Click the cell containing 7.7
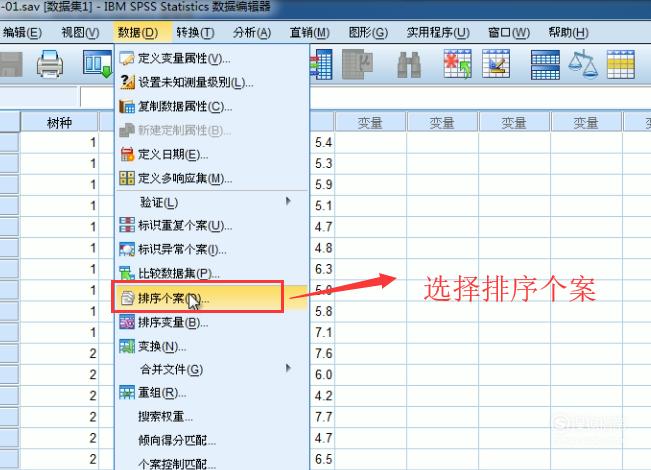 322,417
